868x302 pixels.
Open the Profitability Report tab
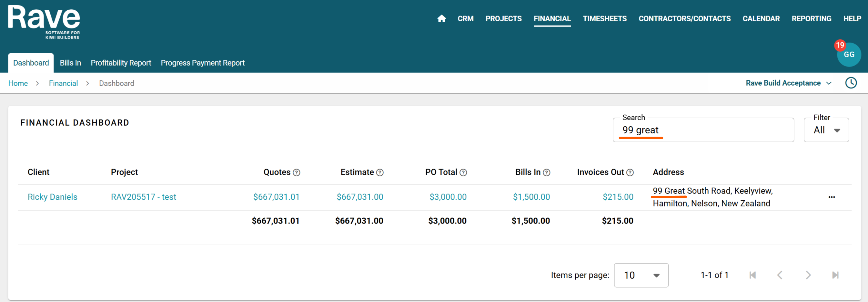click(x=121, y=63)
